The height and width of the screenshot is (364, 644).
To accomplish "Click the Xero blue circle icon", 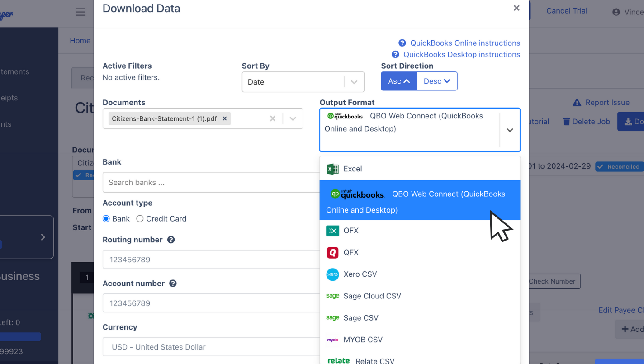I will coord(332,274).
